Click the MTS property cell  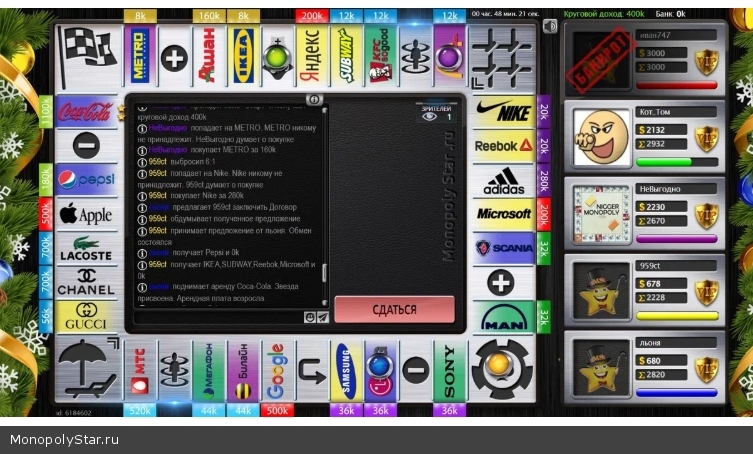[x=140, y=371]
